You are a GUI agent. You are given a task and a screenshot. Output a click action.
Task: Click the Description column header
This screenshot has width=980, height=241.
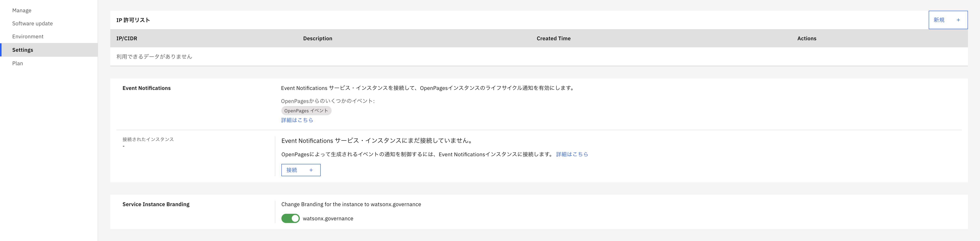[x=317, y=39]
